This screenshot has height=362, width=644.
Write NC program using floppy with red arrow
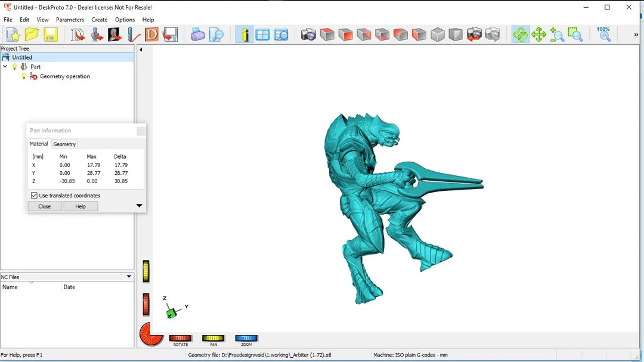pyautogui.click(x=170, y=35)
